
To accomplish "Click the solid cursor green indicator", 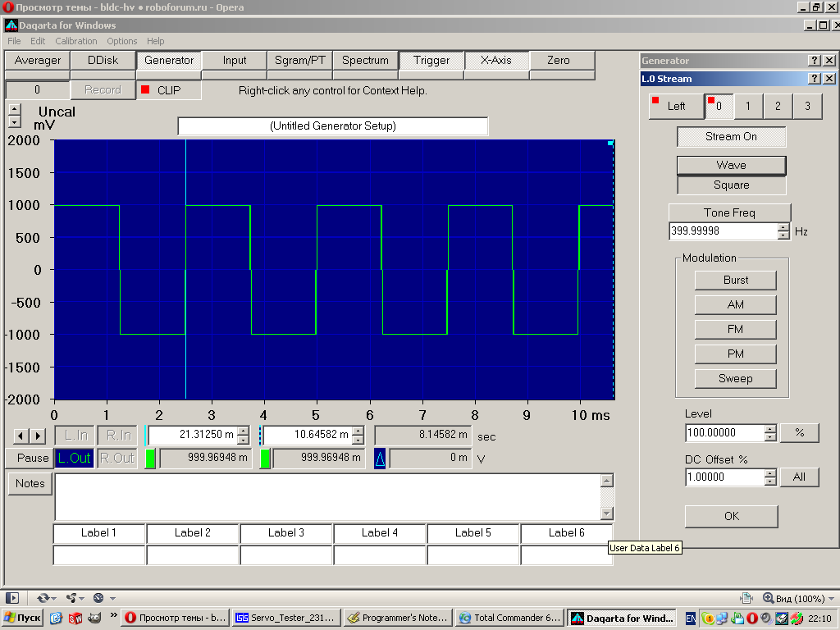I will 150,459.
